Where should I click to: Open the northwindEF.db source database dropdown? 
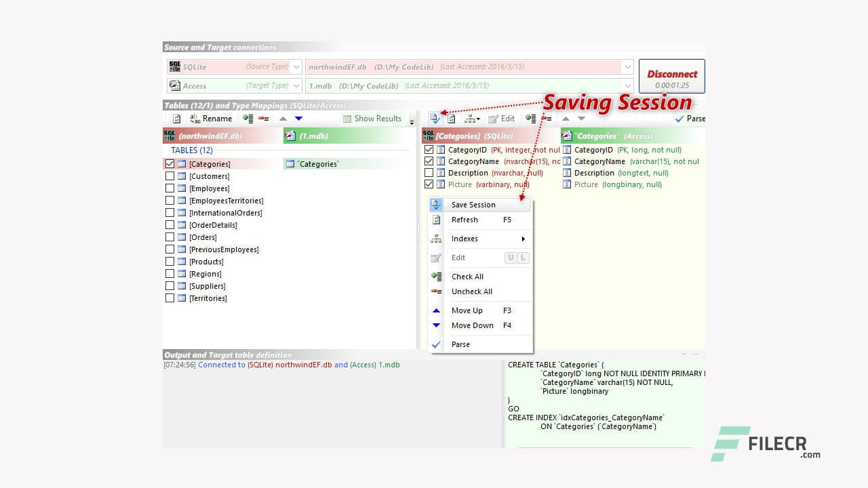[x=627, y=67]
